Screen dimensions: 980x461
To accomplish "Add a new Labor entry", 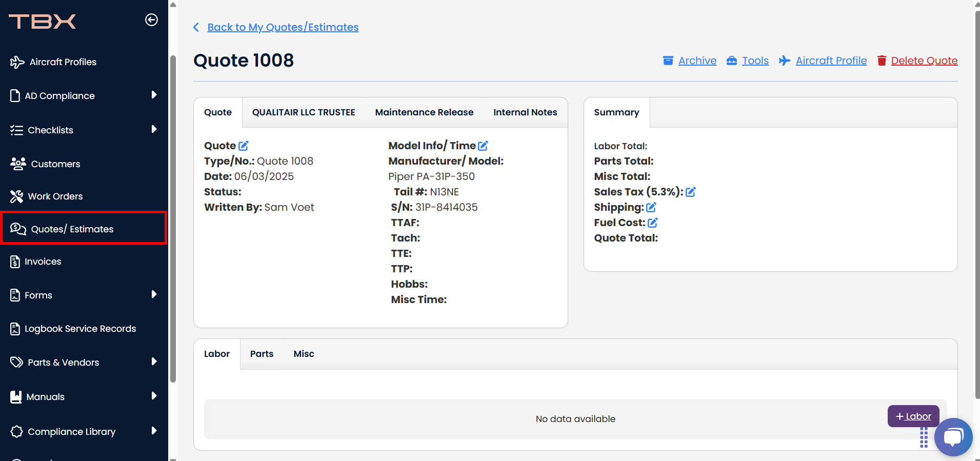I will (x=913, y=416).
